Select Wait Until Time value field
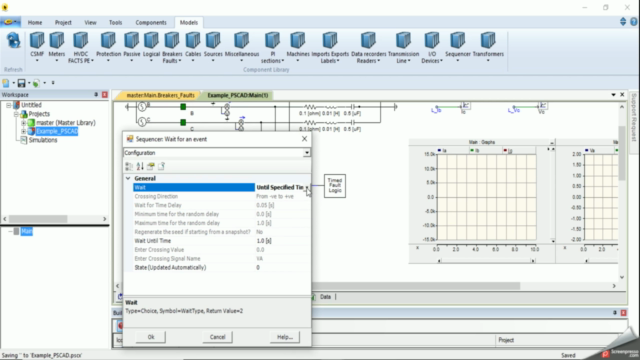This screenshot has width=640, height=360. pos(282,241)
